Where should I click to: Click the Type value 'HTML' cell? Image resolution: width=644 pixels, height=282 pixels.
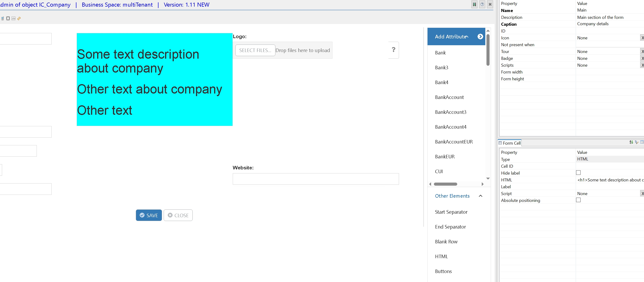610,159
